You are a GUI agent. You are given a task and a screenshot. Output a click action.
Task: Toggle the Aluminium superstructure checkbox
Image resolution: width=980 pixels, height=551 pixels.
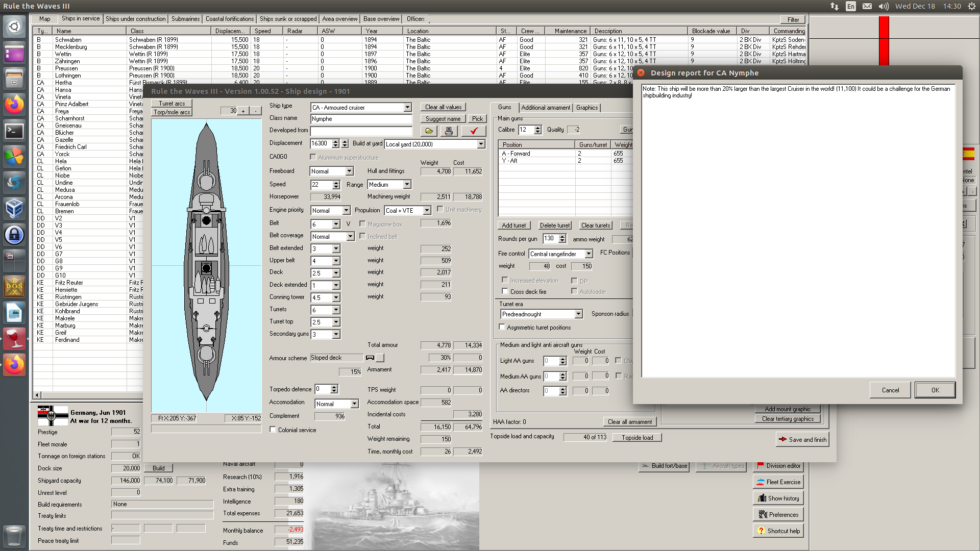[313, 157]
